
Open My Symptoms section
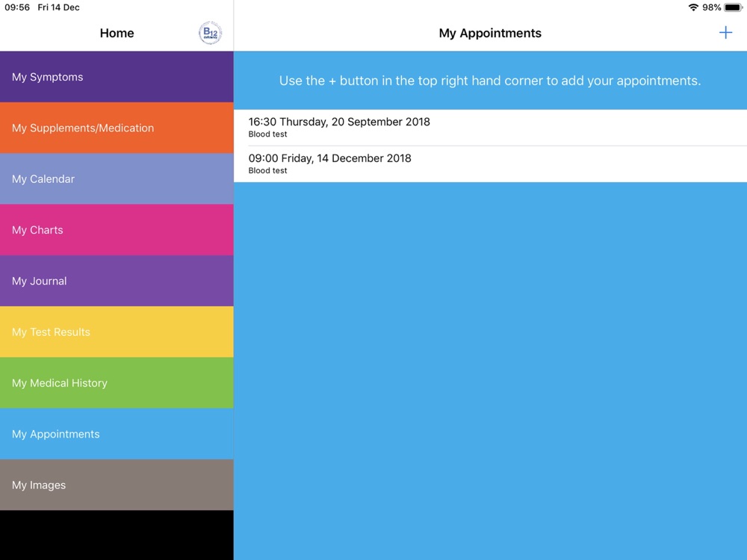pyautogui.click(x=117, y=77)
